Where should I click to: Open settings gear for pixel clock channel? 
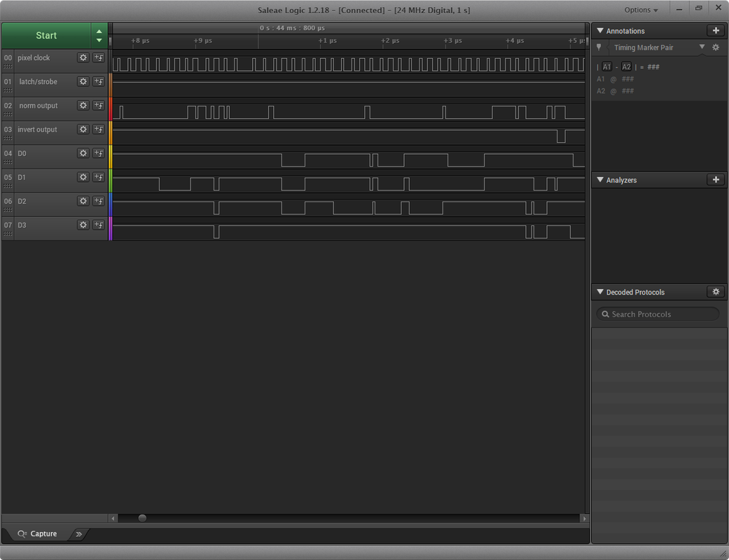[x=83, y=57]
